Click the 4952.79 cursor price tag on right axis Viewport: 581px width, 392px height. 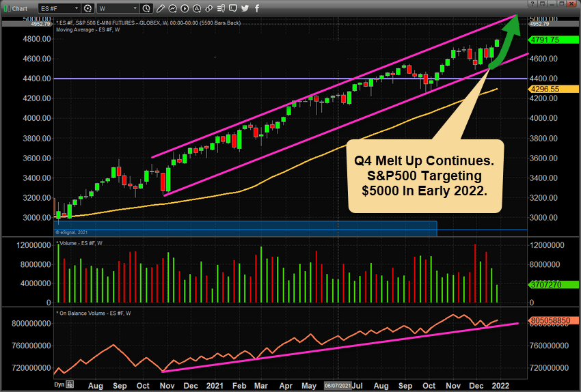(x=554, y=24)
